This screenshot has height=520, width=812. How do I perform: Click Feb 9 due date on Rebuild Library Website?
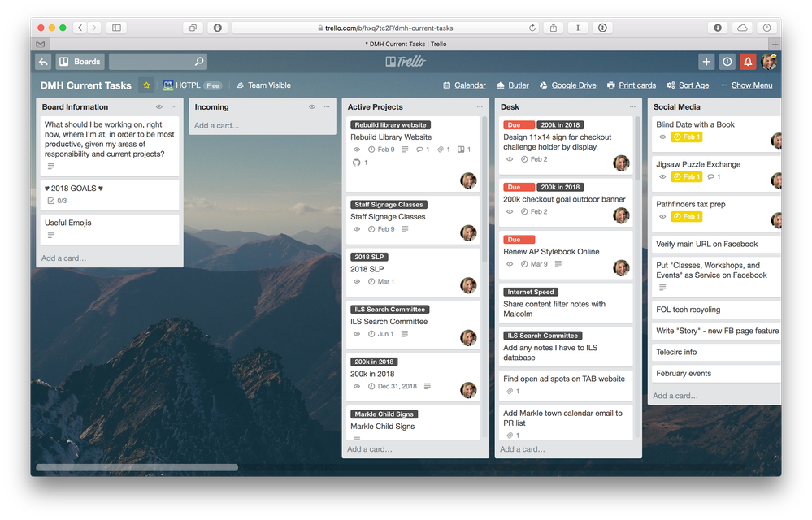[381, 149]
